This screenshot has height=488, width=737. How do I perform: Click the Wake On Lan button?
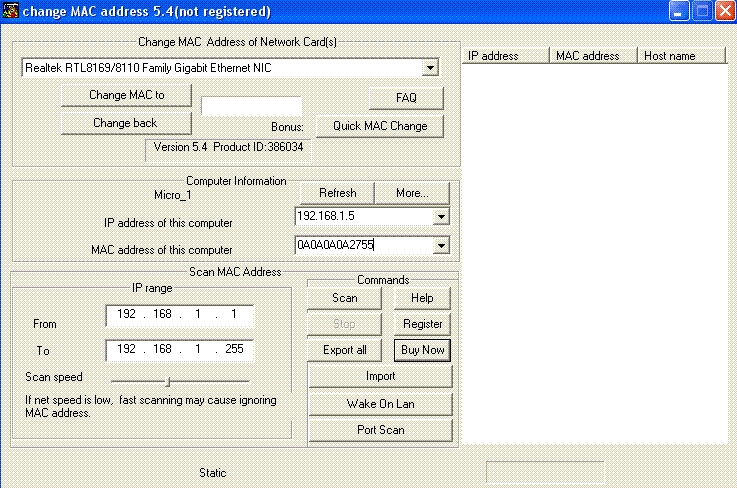coord(380,403)
